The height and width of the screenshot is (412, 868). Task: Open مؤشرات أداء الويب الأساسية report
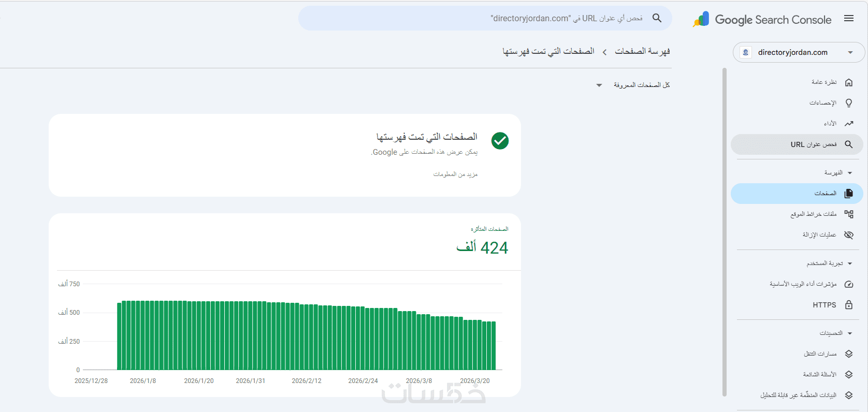(797, 284)
